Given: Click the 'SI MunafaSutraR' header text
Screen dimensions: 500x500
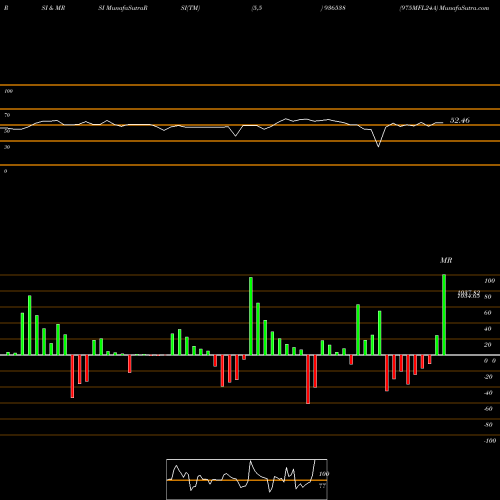Looking at the screenshot, I should point(123,8).
